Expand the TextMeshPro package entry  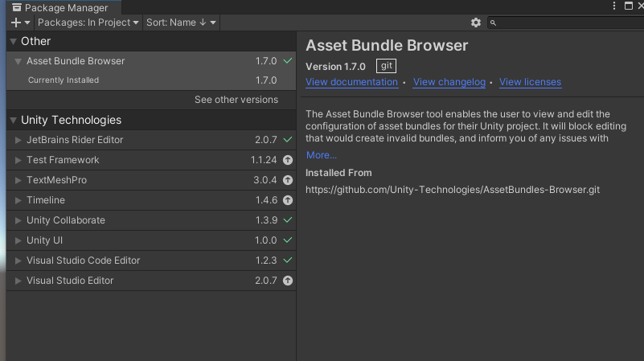pyautogui.click(x=18, y=180)
